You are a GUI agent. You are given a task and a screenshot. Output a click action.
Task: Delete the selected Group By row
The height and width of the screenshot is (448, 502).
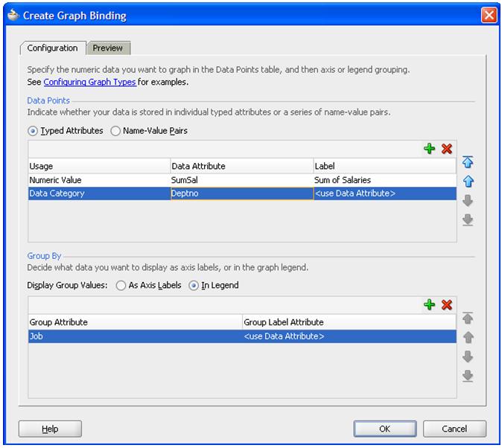click(447, 305)
